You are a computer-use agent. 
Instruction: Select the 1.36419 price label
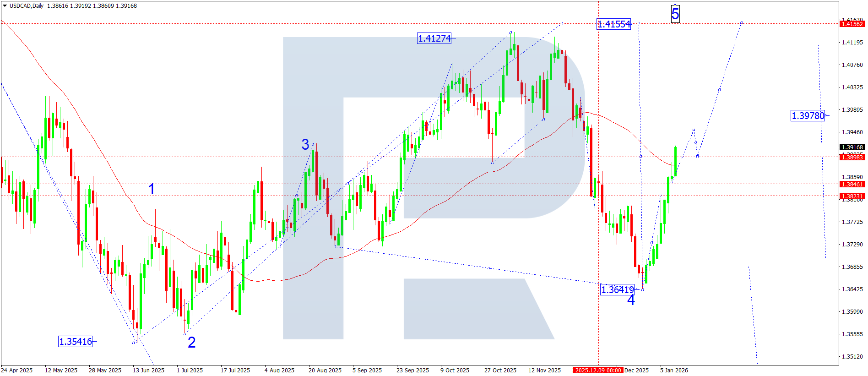click(x=617, y=289)
